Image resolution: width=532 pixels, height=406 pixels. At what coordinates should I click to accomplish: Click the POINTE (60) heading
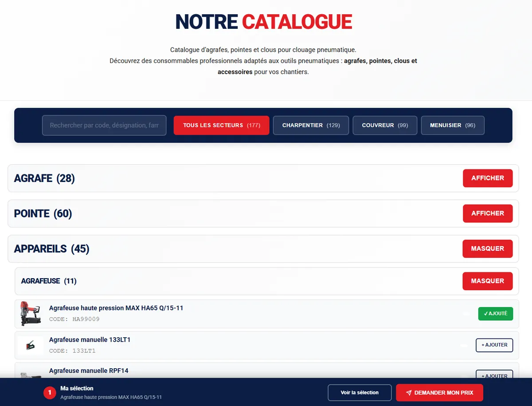point(43,214)
